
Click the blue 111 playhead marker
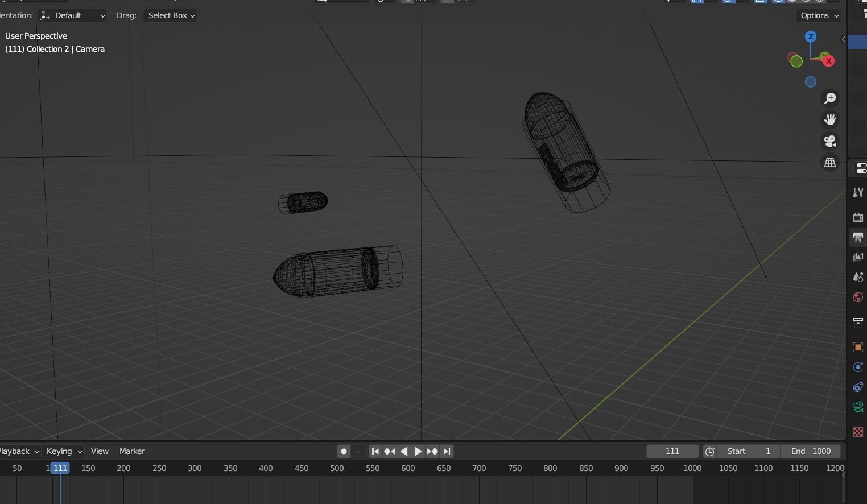pos(60,468)
